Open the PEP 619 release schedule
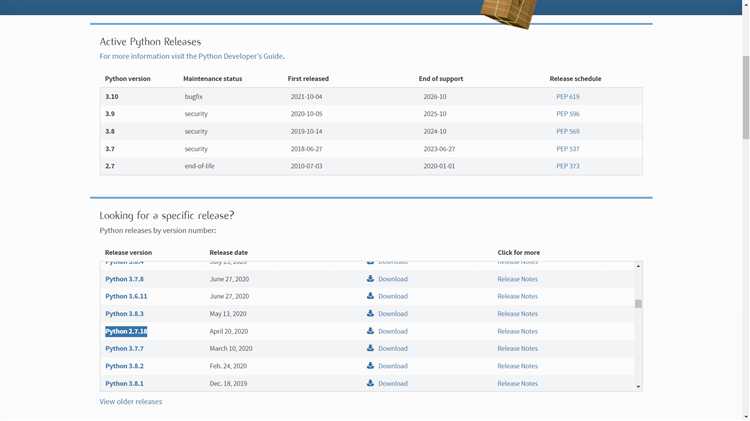This screenshot has height=421, width=750. coord(568,97)
